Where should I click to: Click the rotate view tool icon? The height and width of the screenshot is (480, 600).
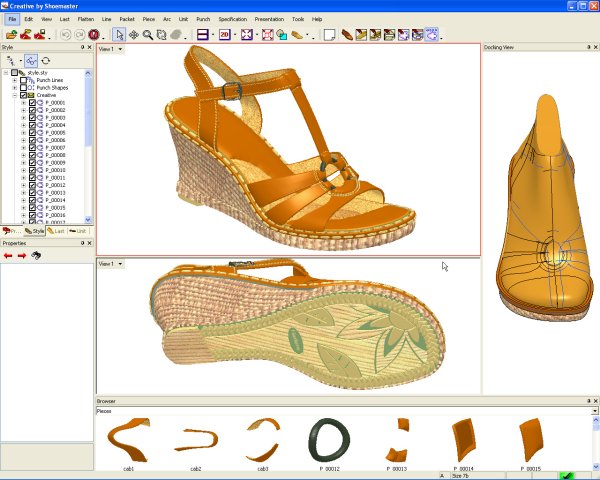[161, 35]
